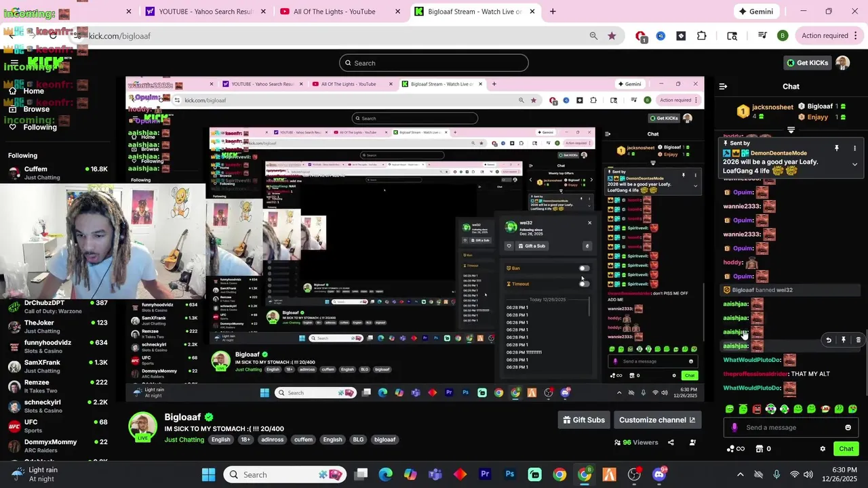Viewport: 868px width, 488px height.
Task: Open chat settings gear icon
Action: [x=823, y=449]
